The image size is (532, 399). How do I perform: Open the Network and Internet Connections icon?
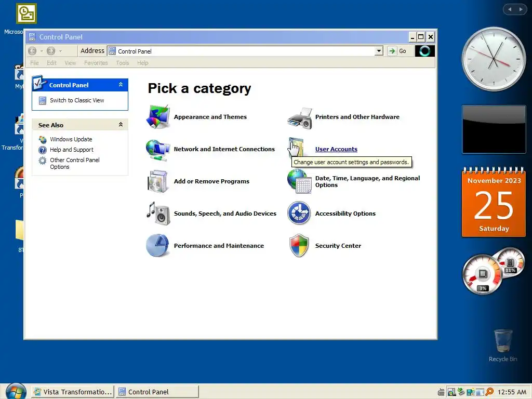(x=158, y=150)
